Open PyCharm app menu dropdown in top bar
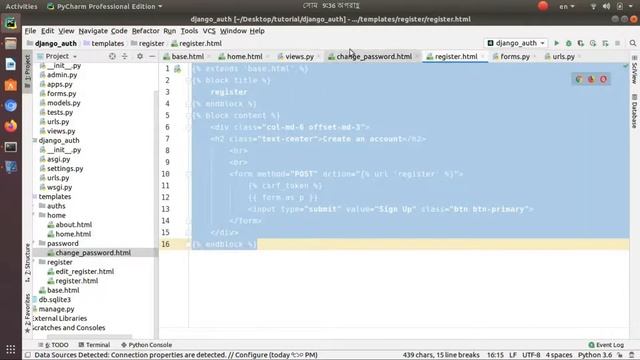Viewport: 640px width, 360px height. click(x=105, y=7)
